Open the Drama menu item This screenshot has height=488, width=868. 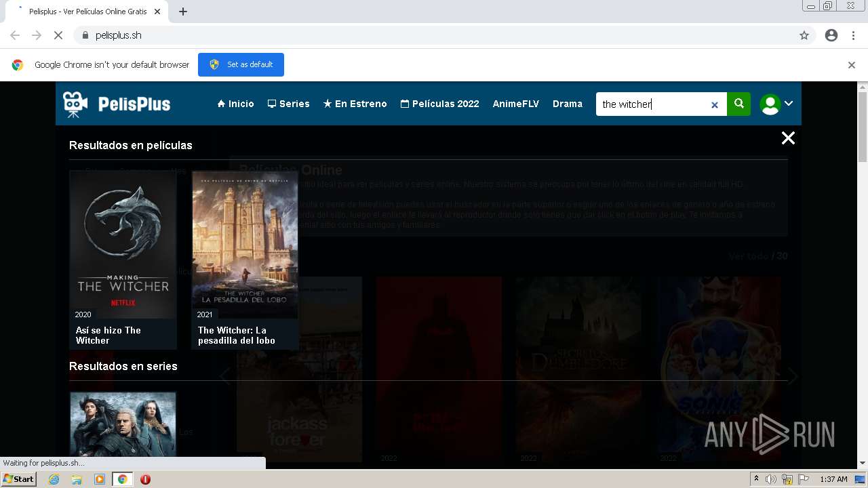[x=567, y=104]
